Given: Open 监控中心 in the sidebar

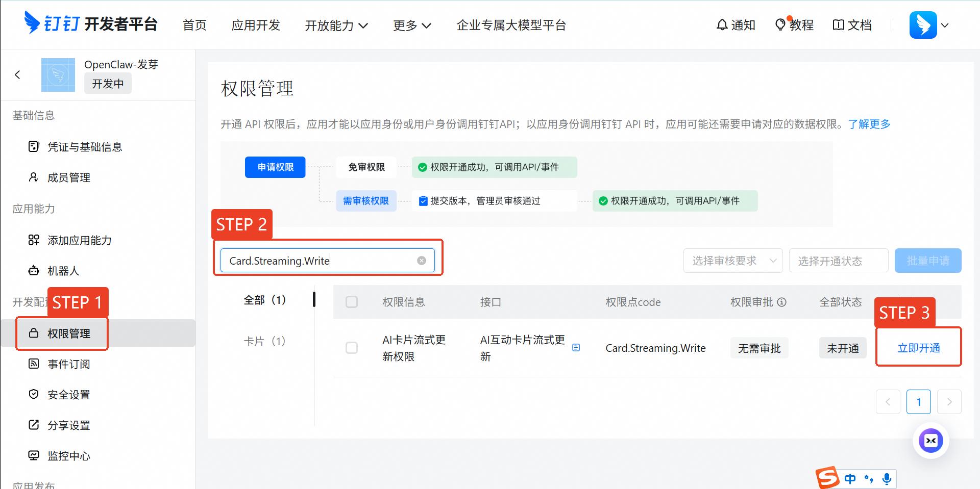Looking at the screenshot, I should click(x=69, y=455).
